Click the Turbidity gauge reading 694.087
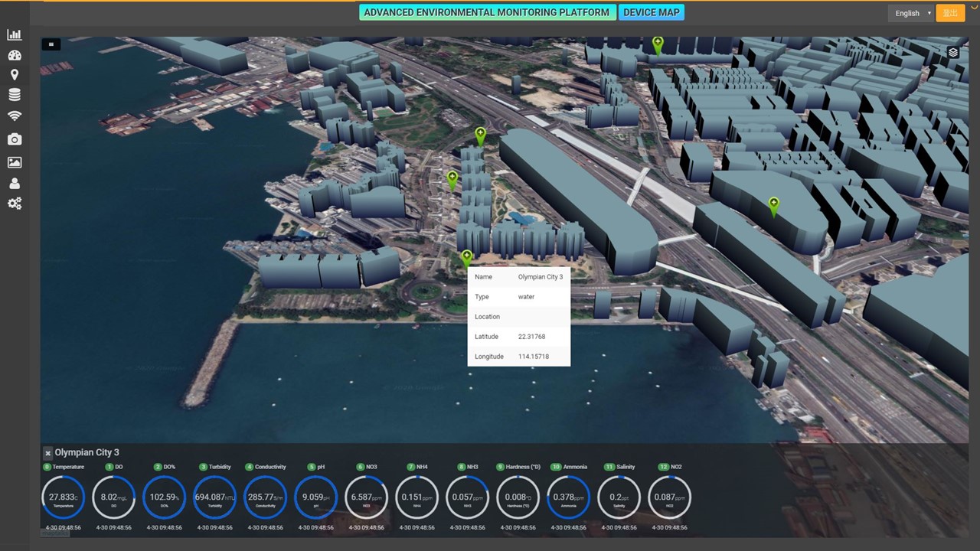The width and height of the screenshot is (980, 551). [214, 497]
